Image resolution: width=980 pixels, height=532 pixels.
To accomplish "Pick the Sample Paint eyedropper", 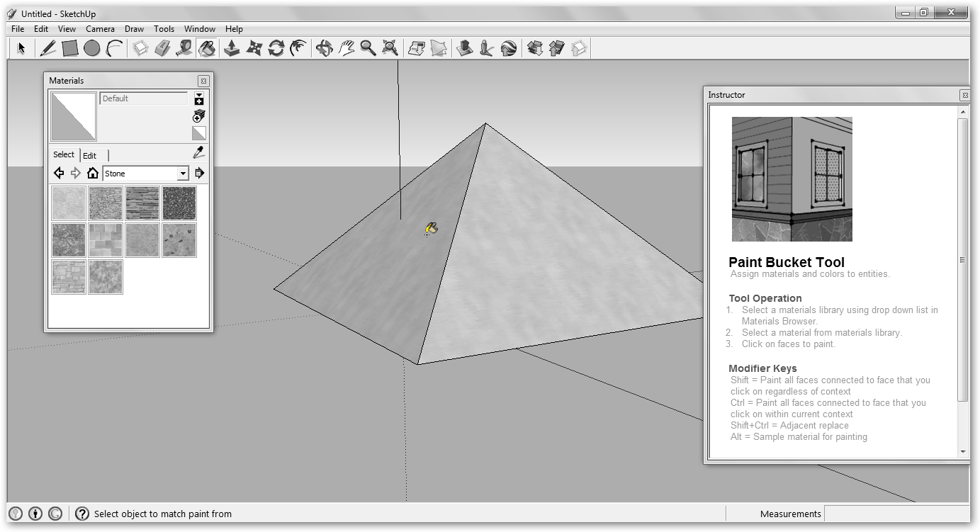I will (x=199, y=153).
